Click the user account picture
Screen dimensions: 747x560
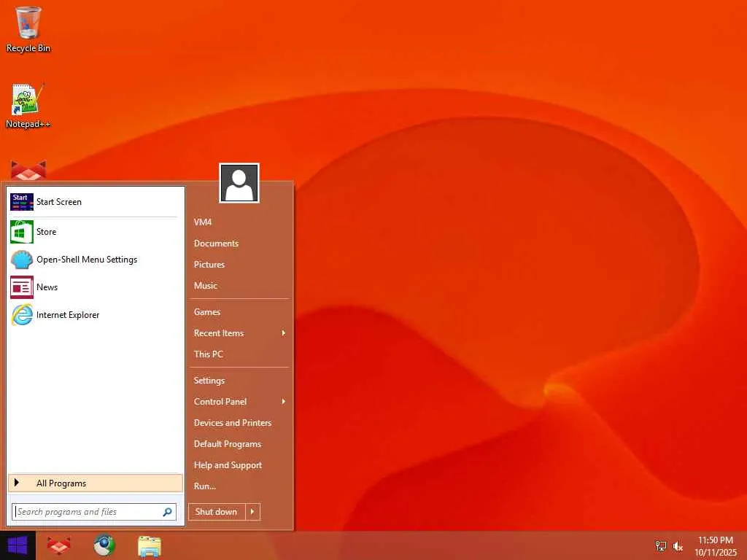(x=239, y=183)
